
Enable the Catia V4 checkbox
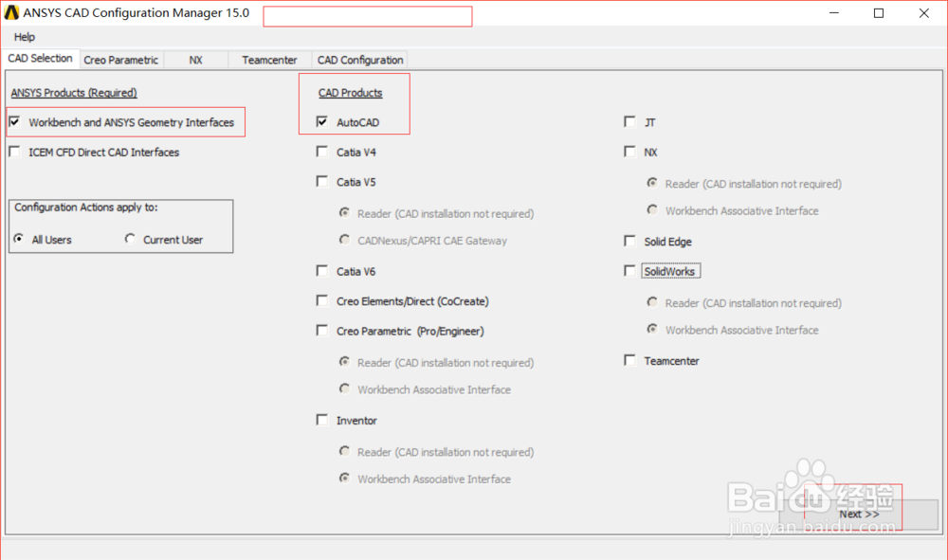[x=322, y=152]
